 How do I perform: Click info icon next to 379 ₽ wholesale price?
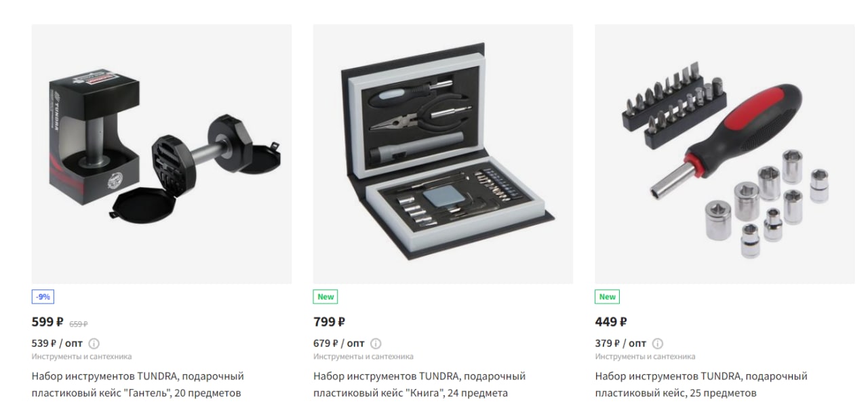coord(658,344)
